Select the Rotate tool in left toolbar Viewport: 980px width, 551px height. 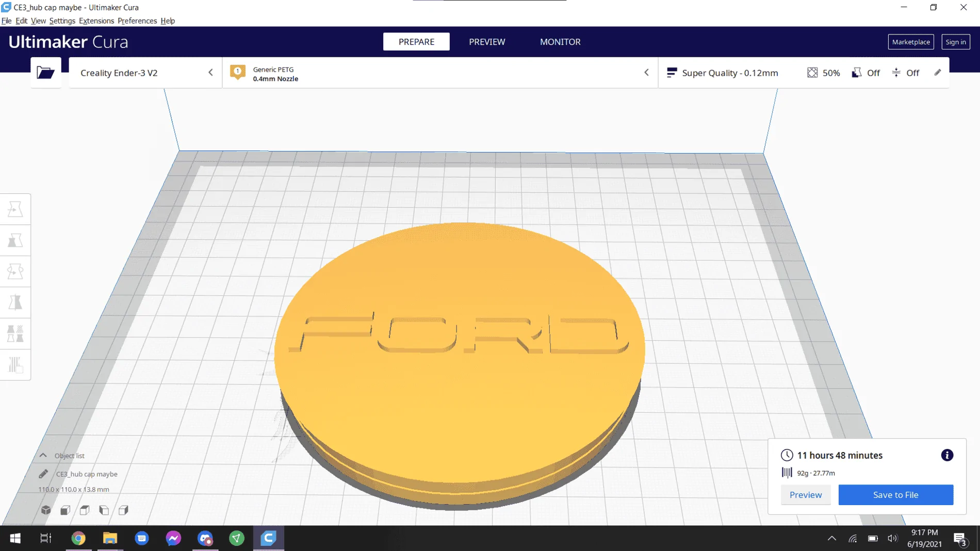(15, 271)
